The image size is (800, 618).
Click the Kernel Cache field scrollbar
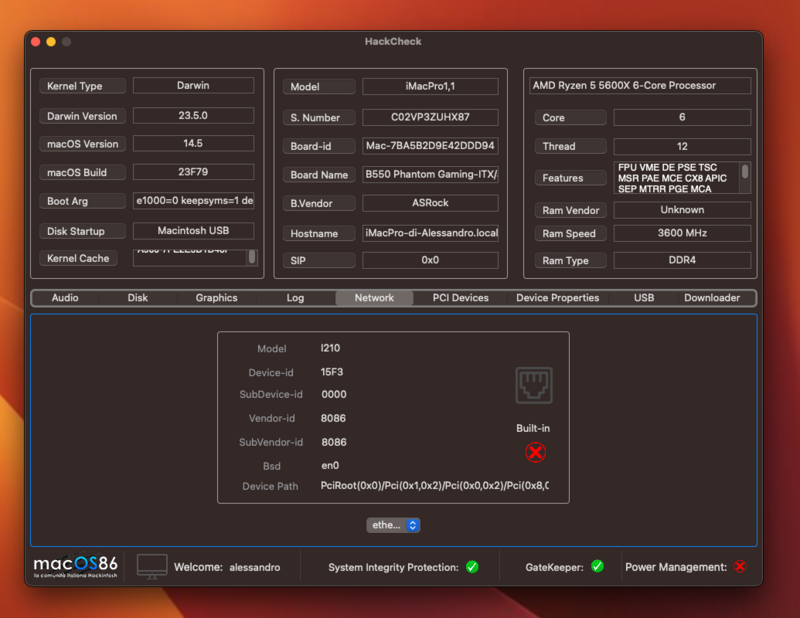click(251, 257)
